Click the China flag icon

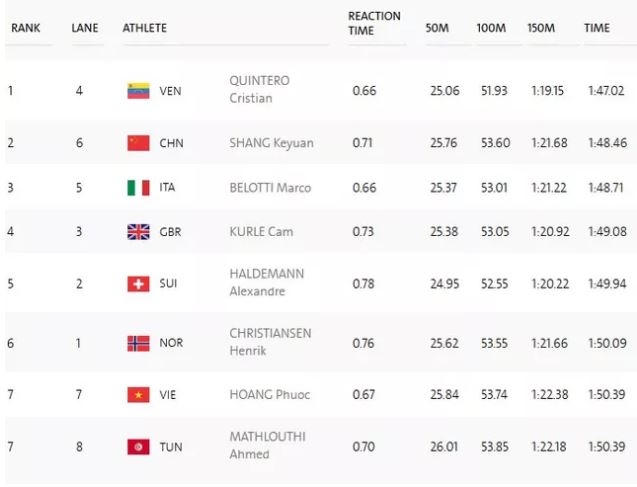[x=138, y=143]
